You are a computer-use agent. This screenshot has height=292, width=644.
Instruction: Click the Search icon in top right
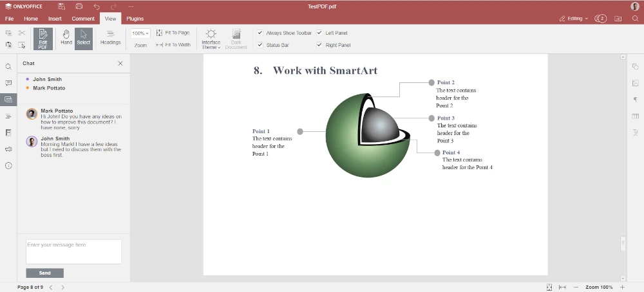click(635, 19)
